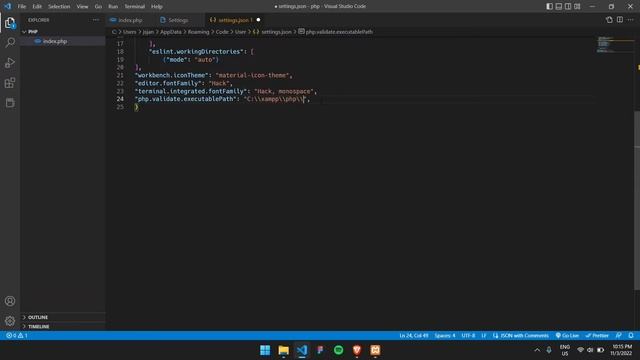640x360 pixels.
Task: Click unsaved dot on settings.json tab
Action: point(258,20)
